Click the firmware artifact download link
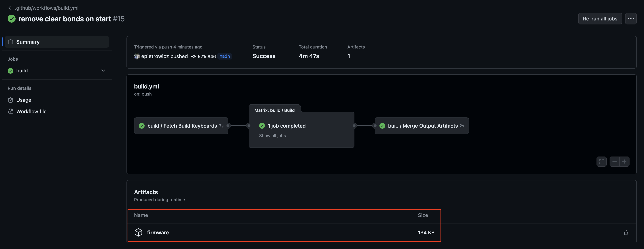The height and width of the screenshot is (249, 644). point(158,232)
